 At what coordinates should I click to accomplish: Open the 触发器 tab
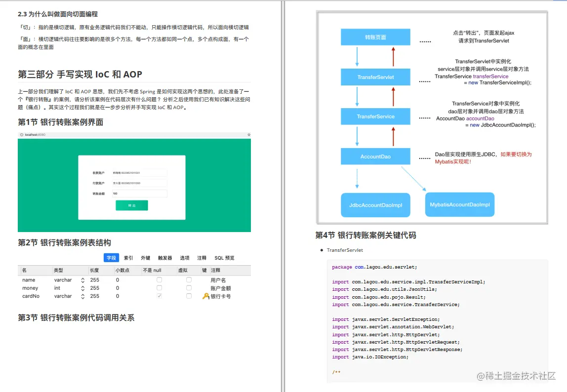pos(165,258)
